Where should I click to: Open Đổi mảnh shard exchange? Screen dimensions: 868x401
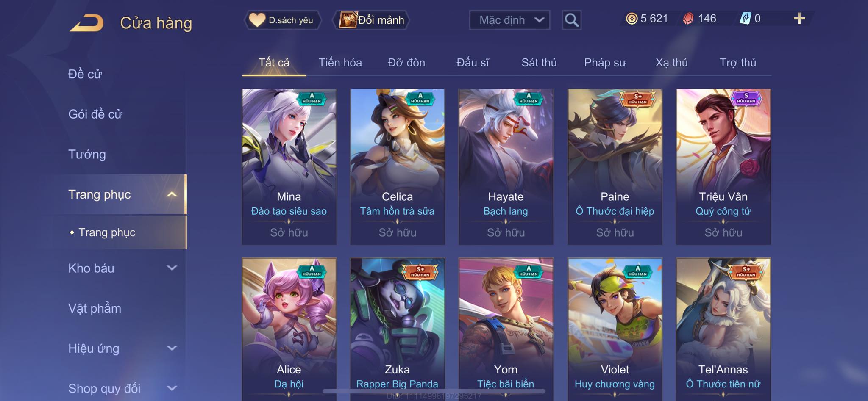372,20
